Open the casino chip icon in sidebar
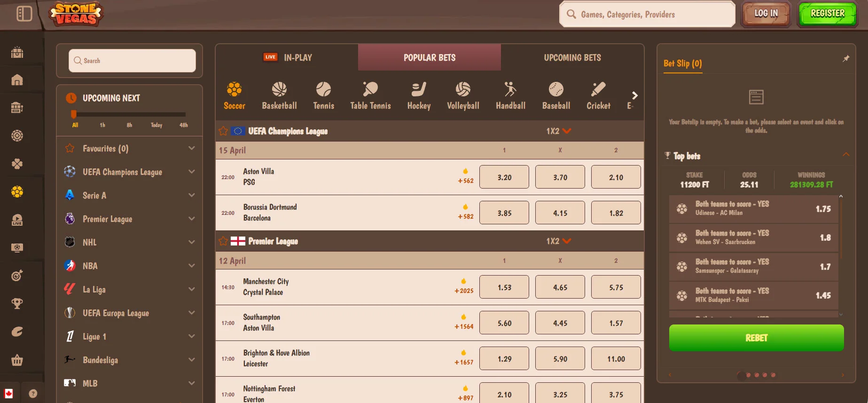Viewport: 868px width, 403px height. tap(17, 136)
